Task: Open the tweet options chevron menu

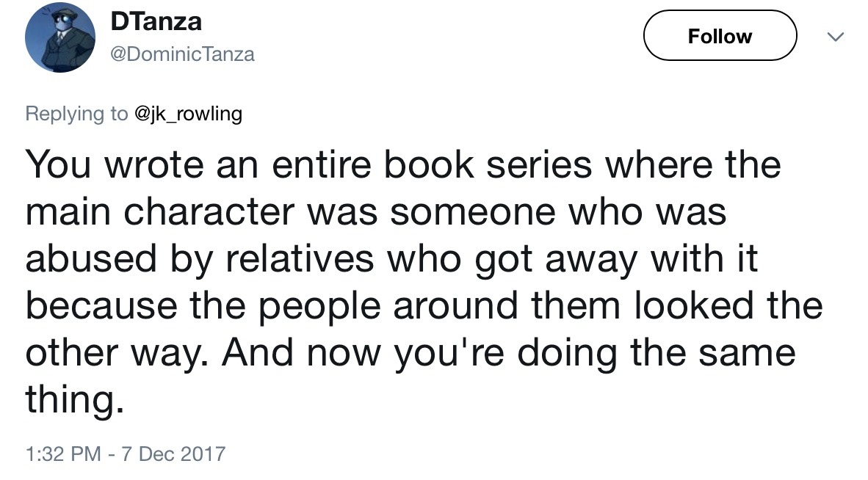Action: (x=836, y=36)
